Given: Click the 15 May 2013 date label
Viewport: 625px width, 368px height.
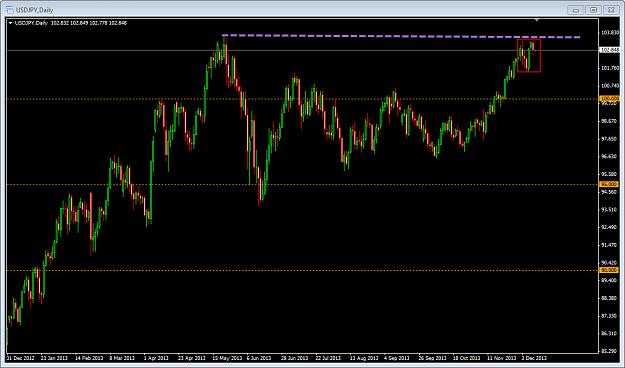Looking at the screenshot, I should (227, 358).
